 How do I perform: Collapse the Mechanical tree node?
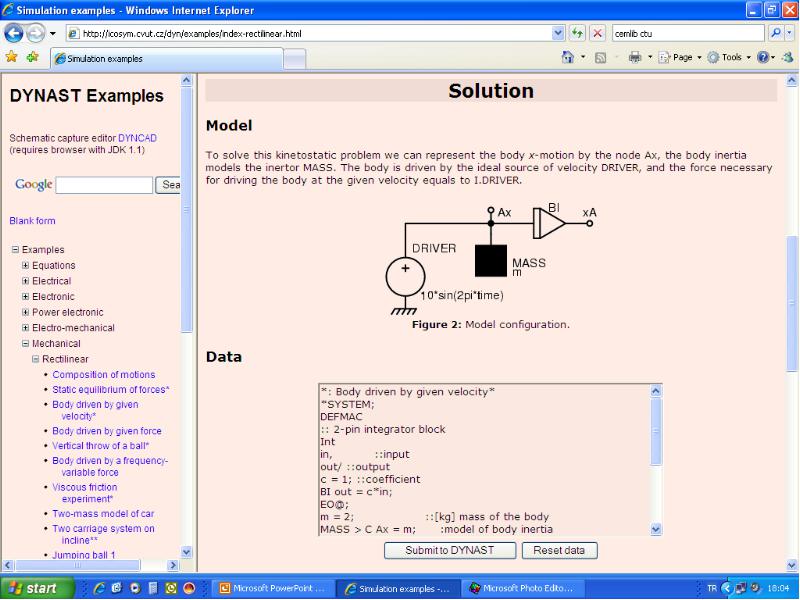26,343
